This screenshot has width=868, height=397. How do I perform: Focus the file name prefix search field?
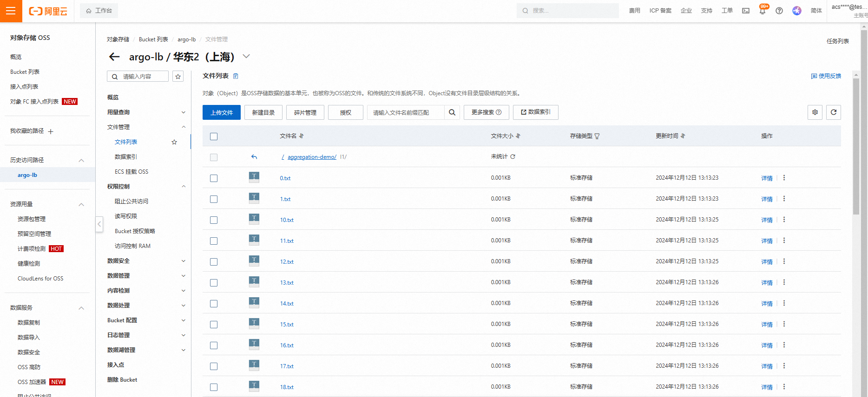tap(406, 112)
